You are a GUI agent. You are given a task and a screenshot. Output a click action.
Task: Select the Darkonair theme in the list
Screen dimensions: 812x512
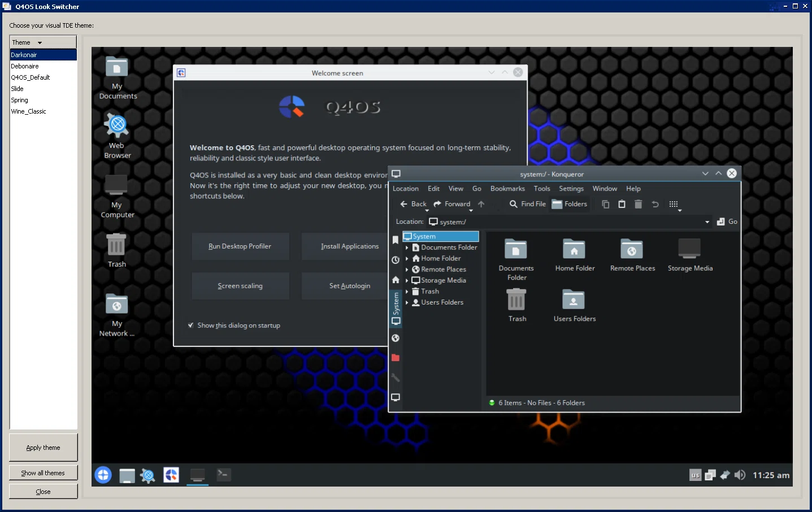click(x=44, y=55)
